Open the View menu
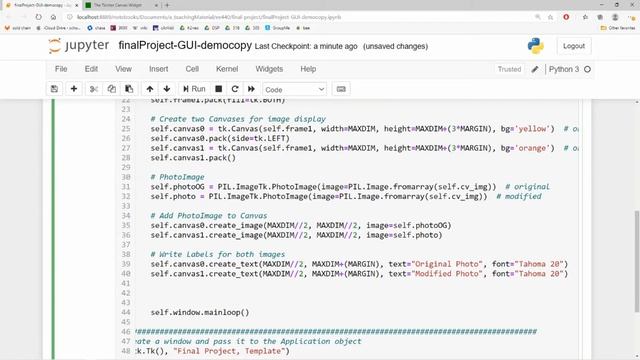 [123, 69]
